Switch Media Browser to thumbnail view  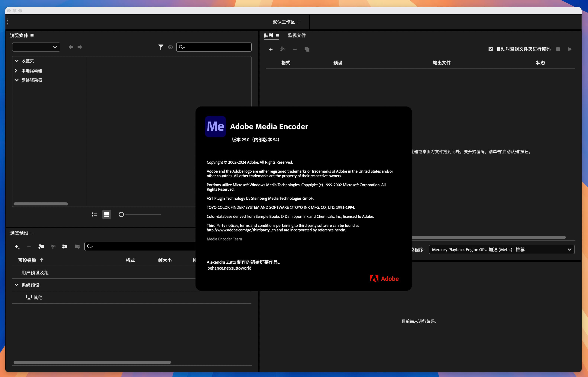click(x=107, y=214)
